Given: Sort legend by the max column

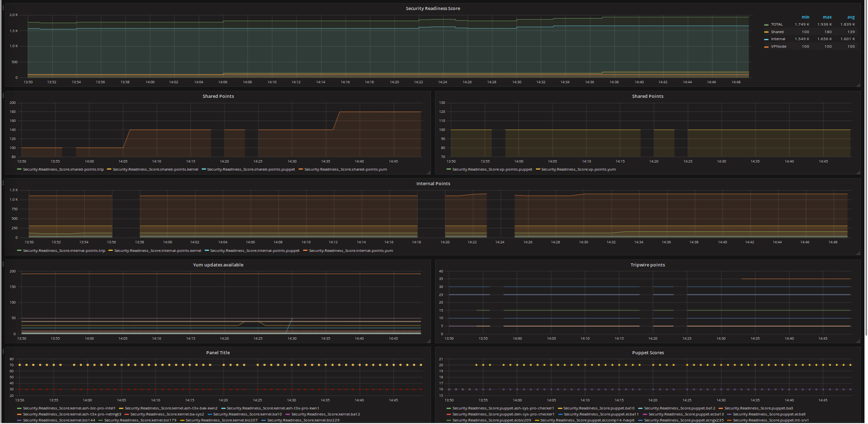Looking at the screenshot, I should 827,17.
